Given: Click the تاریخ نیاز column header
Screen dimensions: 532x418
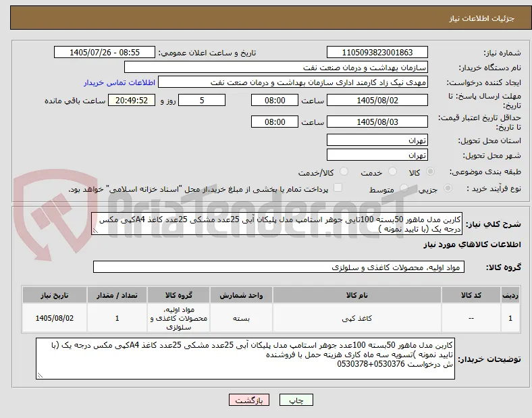Looking at the screenshot, I should click(x=55, y=295).
